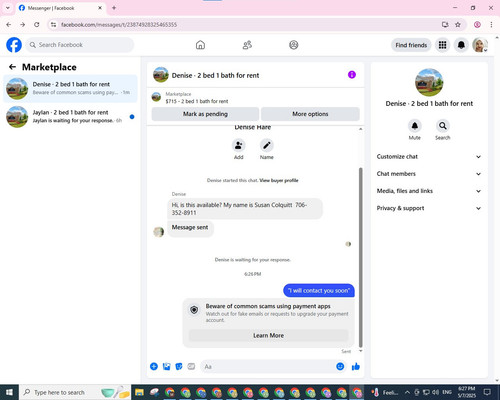
Task: Attach a photo using the image icon
Action: (166, 367)
